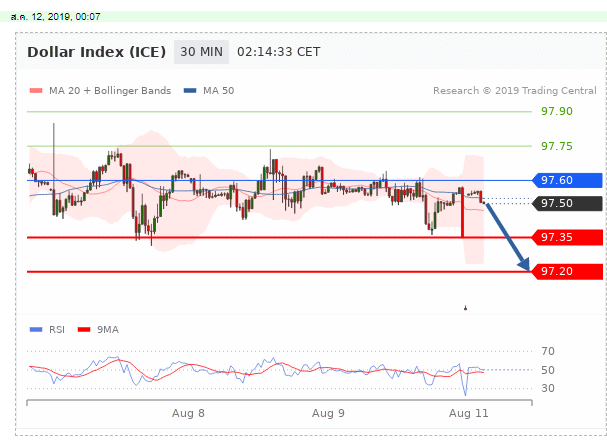The height and width of the screenshot is (447, 607).
Task: Click the Aug 9 date axis label
Action: (x=328, y=413)
